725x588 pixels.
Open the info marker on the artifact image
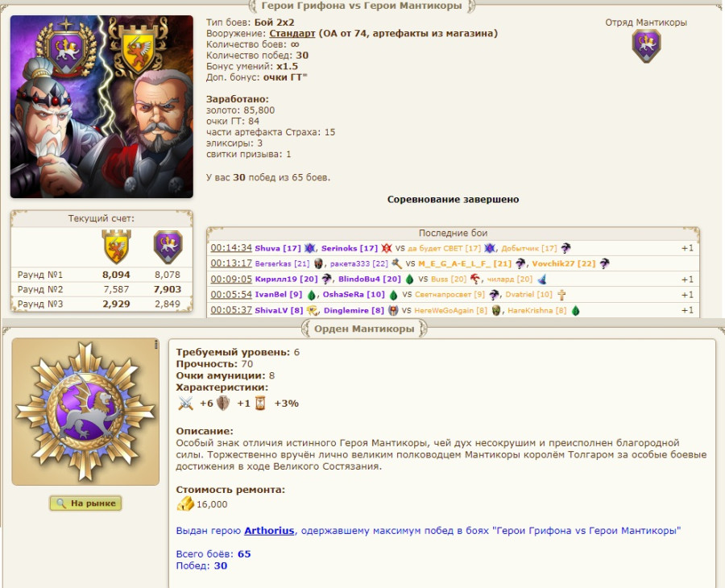pos(156,344)
